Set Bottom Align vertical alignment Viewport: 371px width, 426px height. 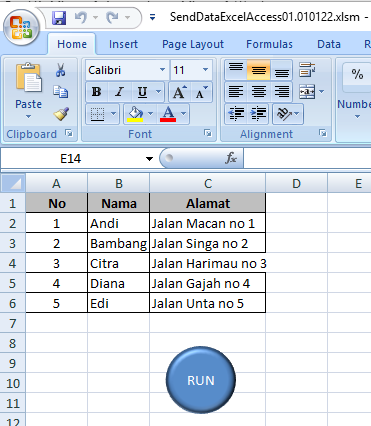click(x=282, y=70)
